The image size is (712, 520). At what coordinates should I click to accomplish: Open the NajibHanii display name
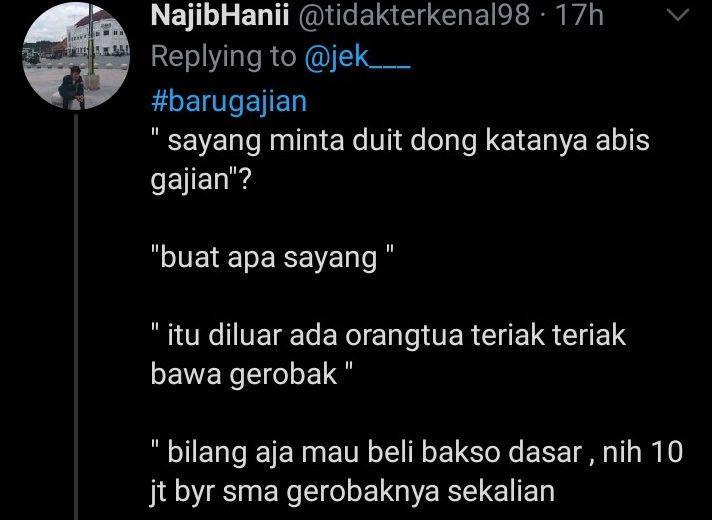(x=220, y=16)
